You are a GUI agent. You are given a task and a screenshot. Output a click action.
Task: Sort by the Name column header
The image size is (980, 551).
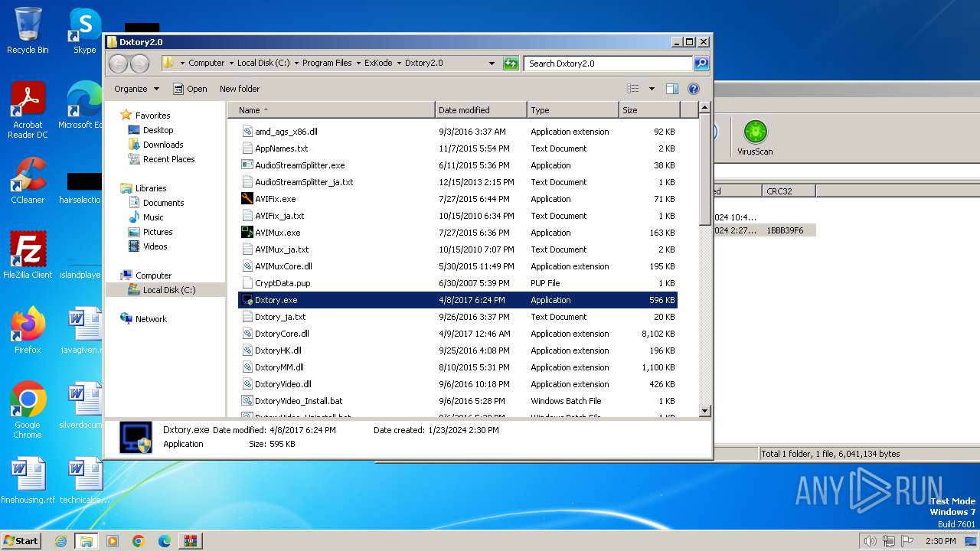[x=332, y=110]
